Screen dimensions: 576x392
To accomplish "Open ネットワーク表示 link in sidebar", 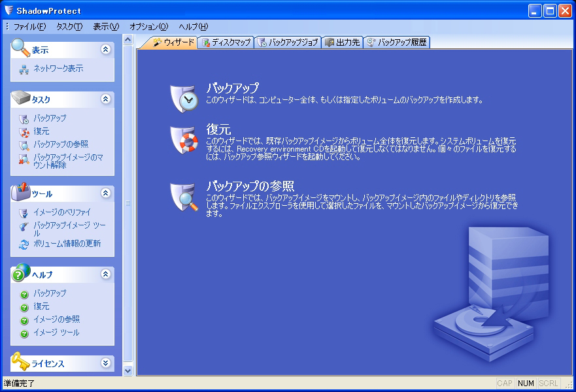I will tap(58, 69).
